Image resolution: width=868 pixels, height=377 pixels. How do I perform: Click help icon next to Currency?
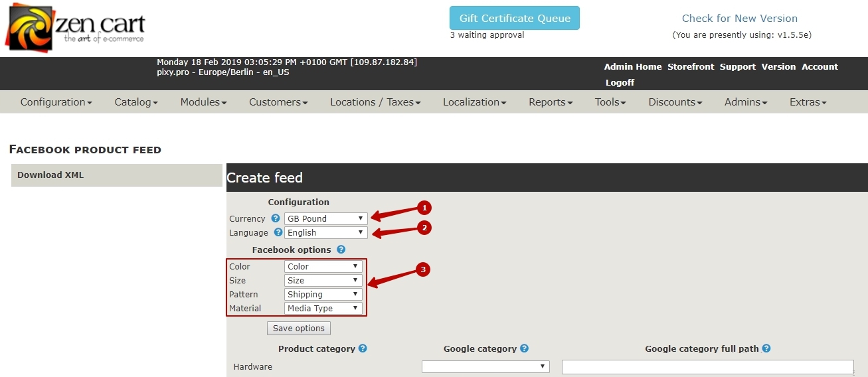pyautogui.click(x=276, y=218)
